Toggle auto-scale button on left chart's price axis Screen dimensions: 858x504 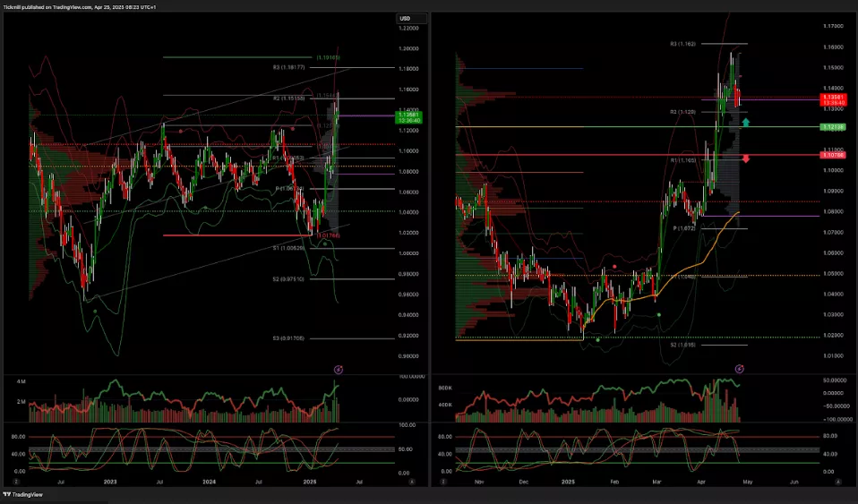(x=411, y=482)
